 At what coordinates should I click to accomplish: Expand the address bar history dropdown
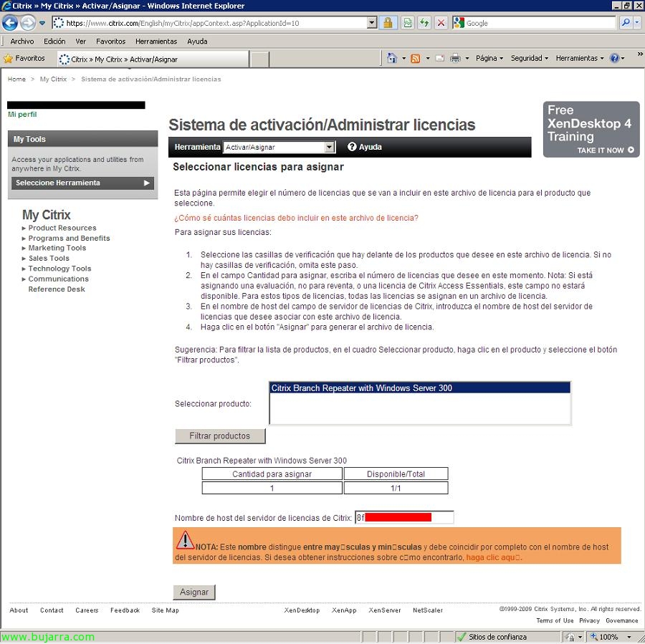(x=371, y=23)
